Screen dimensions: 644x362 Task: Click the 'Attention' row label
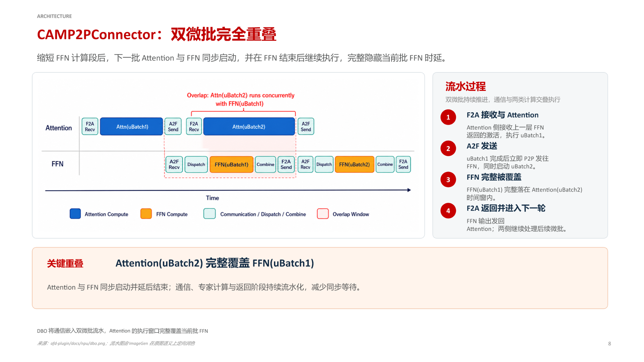click(x=59, y=128)
